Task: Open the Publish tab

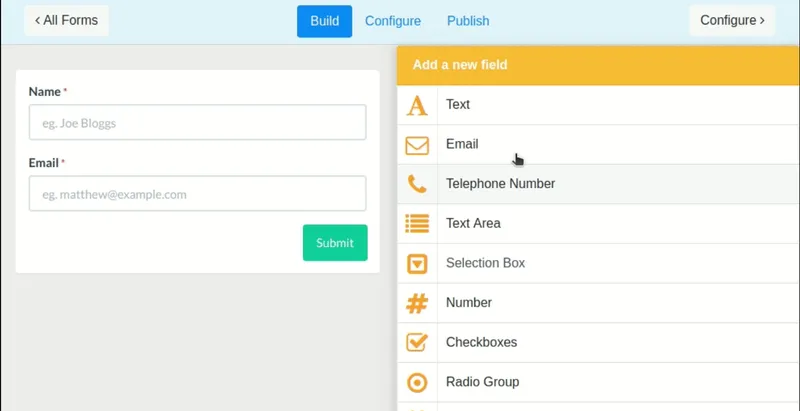Action: [x=468, y=21]
